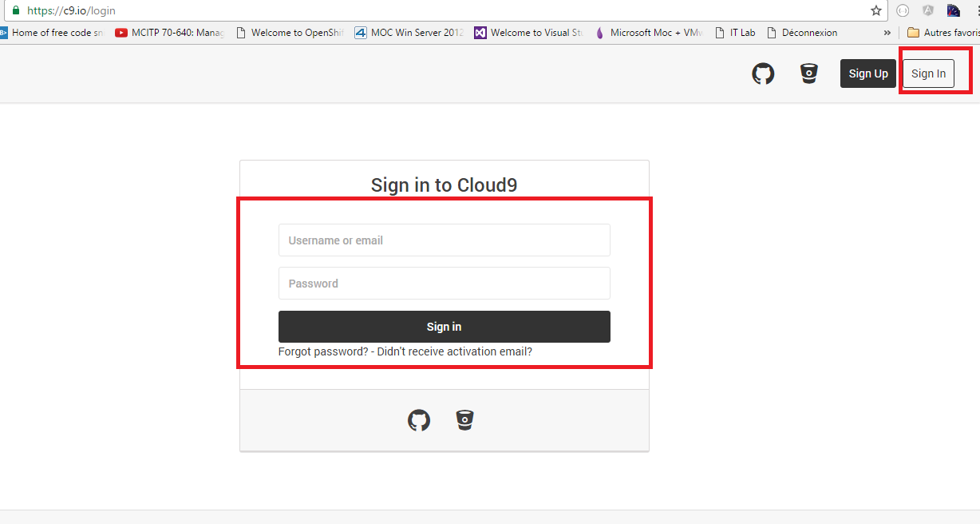Open the 'Microsoft Moc + VM' bookmark
The image size is (980, 524).
(x=648, y=33)
